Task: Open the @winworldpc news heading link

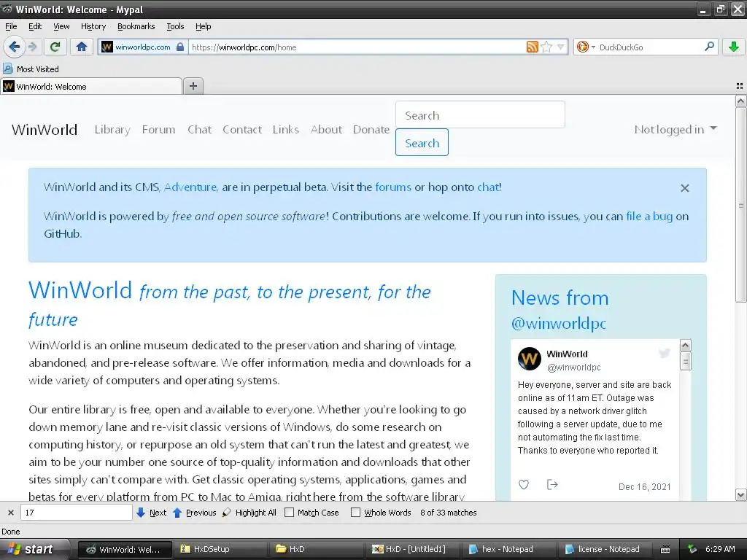Action: 558,323
